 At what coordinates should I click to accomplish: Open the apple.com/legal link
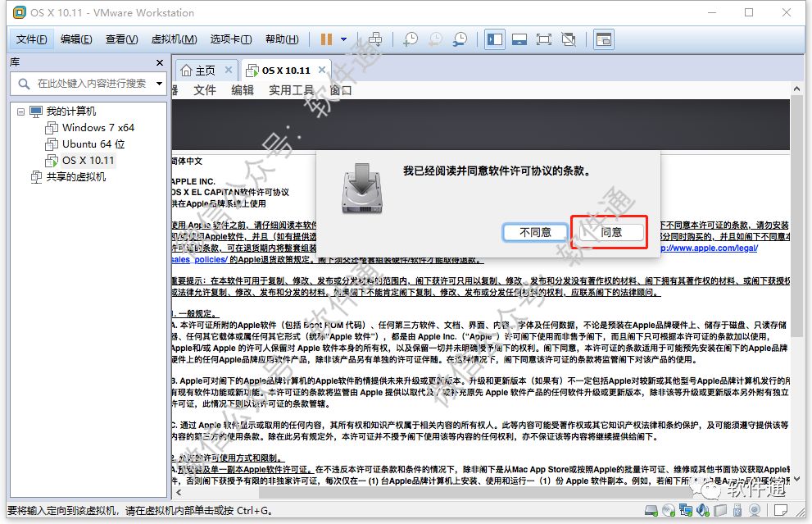coord(709,248)
